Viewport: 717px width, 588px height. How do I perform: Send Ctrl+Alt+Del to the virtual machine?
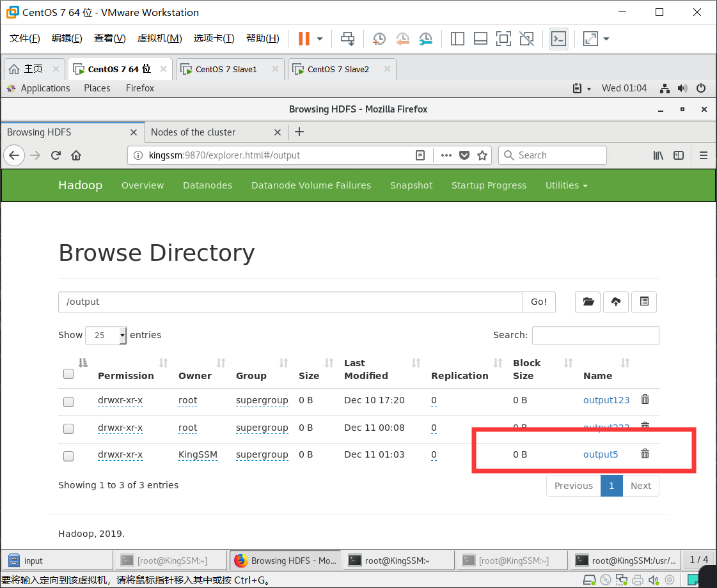click(x=347, y=39)
